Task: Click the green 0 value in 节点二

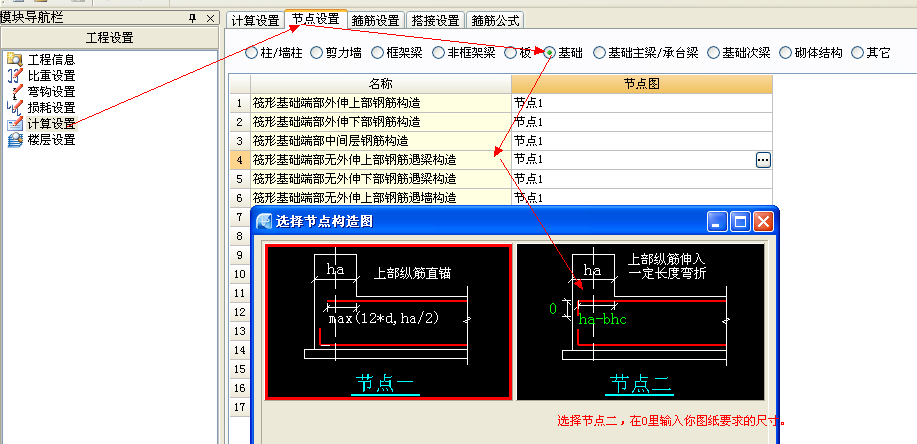Action: [553, 308]
